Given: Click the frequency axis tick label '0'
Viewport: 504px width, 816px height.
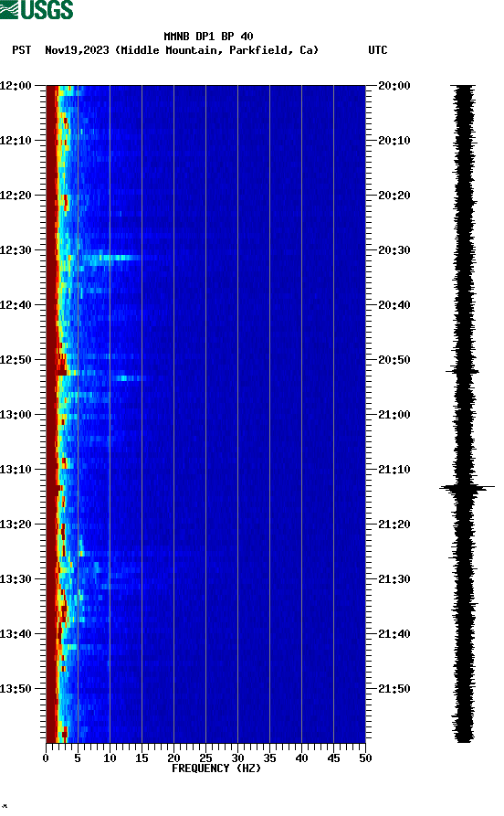Looking at the screenshot, I should pos(46,758).
